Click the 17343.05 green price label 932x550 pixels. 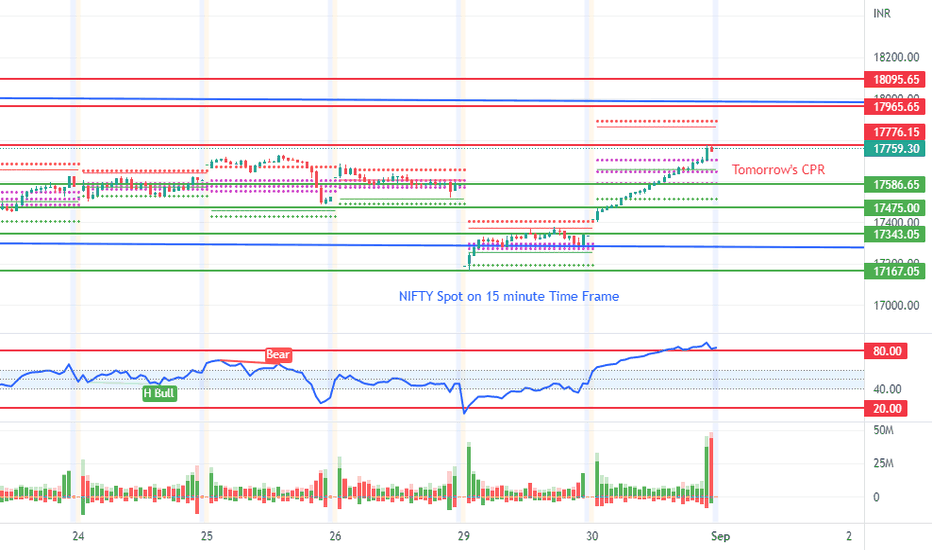coord(895,234)
